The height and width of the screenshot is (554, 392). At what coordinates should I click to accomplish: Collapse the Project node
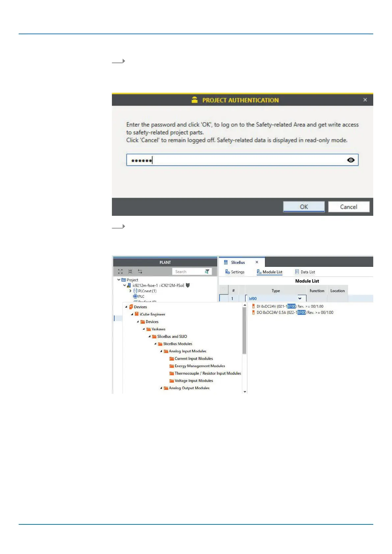tap(119, 280)
